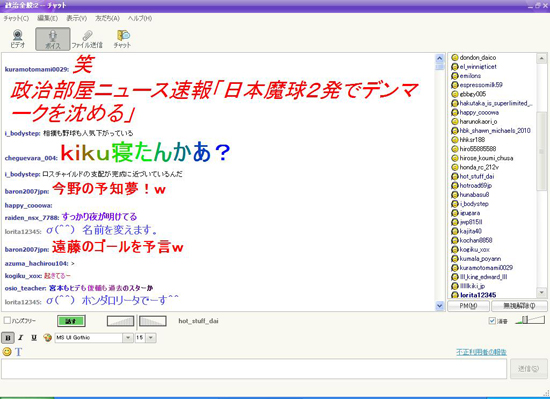Click azuma_hachirou104 sender name in chat
Viewport: 550px width, 399px height.
pos(36,263)
